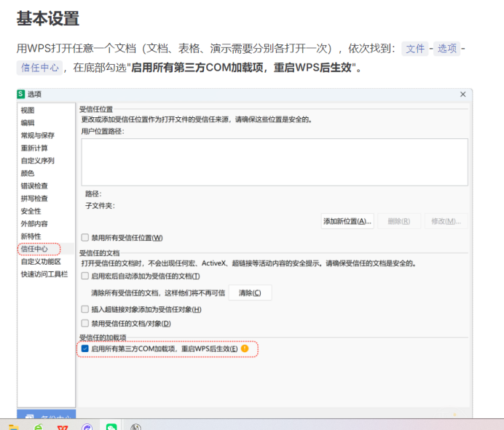Click inside the 用户位置路径 list box
This screenshot has width=504, height=430.
point(274,162)
